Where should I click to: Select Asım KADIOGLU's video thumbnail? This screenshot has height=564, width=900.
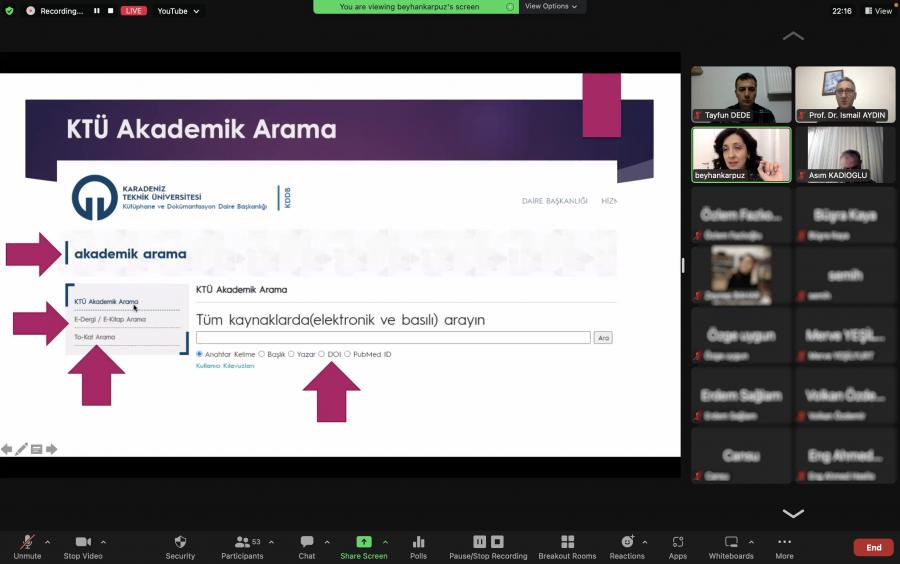click(x=845, y=155)
